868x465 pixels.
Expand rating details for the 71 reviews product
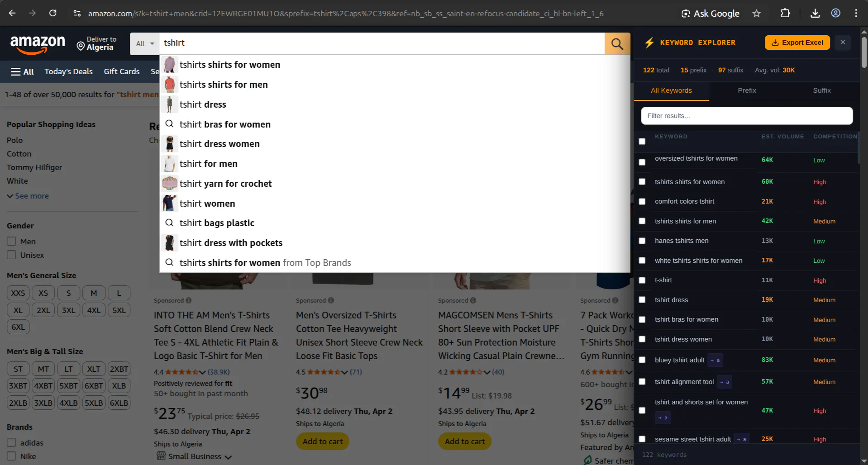pyautogui.click(x=344, y=372)
